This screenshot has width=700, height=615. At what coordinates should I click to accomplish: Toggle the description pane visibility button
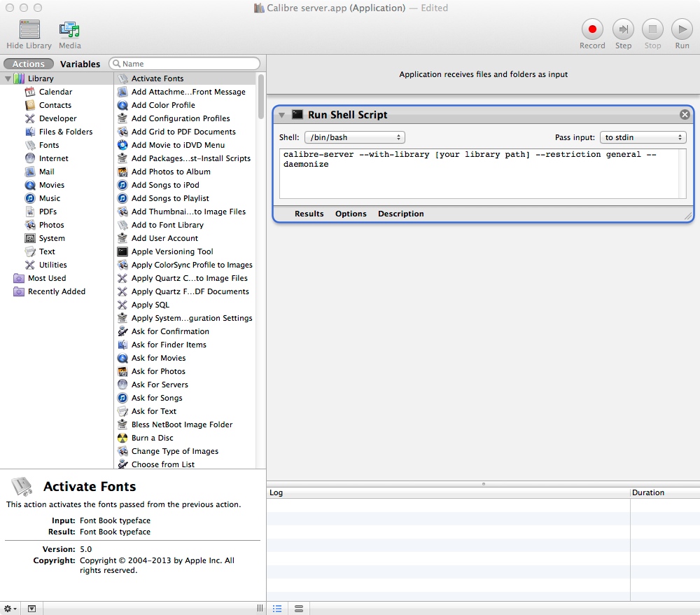(31, 609)
